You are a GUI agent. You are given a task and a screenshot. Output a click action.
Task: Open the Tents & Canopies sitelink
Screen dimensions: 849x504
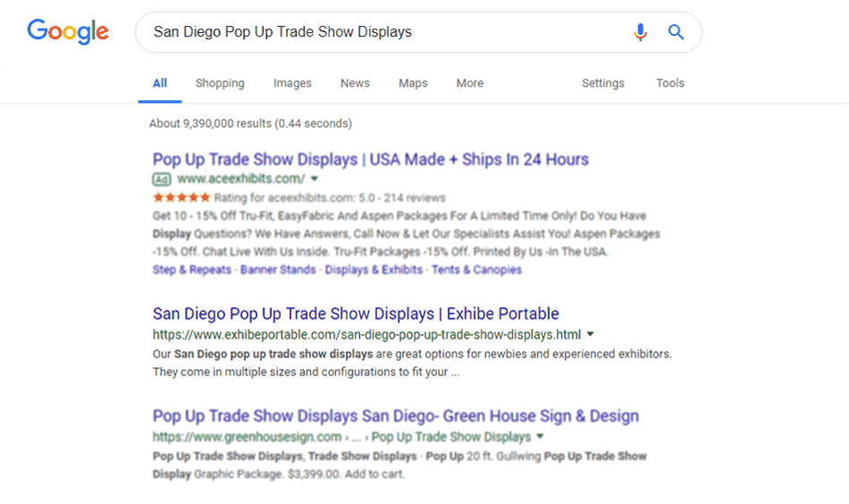[x=476, y=270]
